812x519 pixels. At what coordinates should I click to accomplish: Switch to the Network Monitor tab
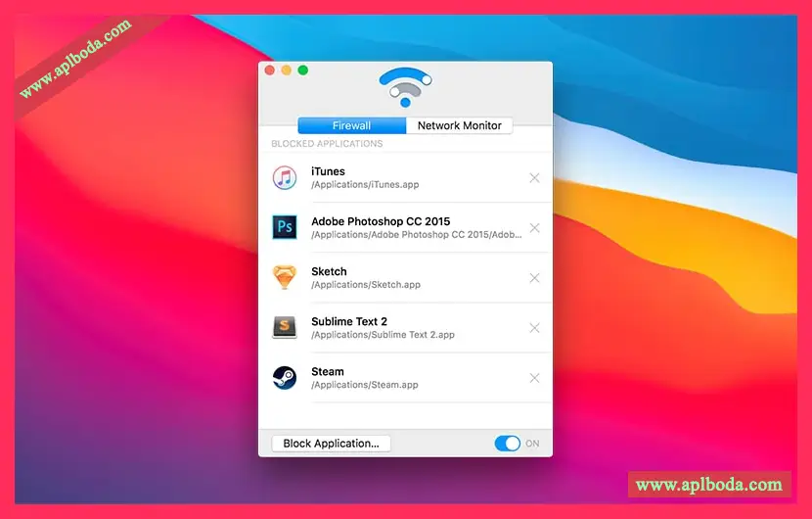(459, 125)
